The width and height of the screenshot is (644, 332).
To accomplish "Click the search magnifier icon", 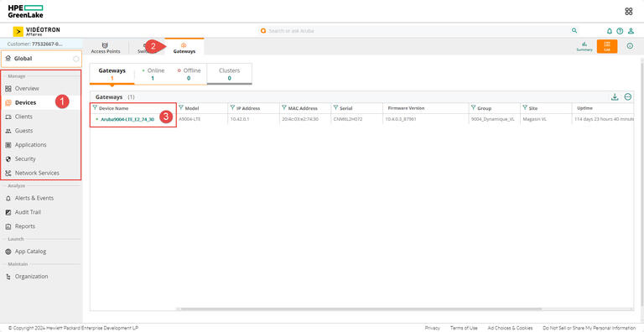I will 574,30.
